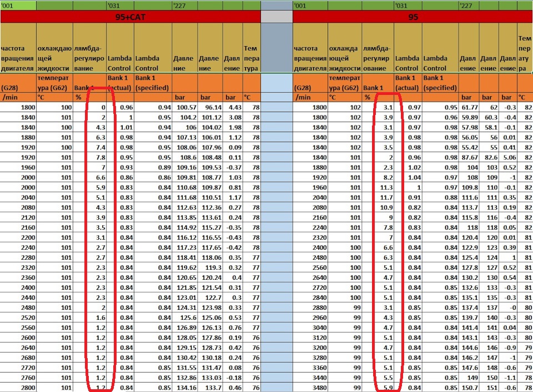This screenshot has height=392, width=533.
Task: Click the 135.1 cell
Action: (x=469, y=298)
